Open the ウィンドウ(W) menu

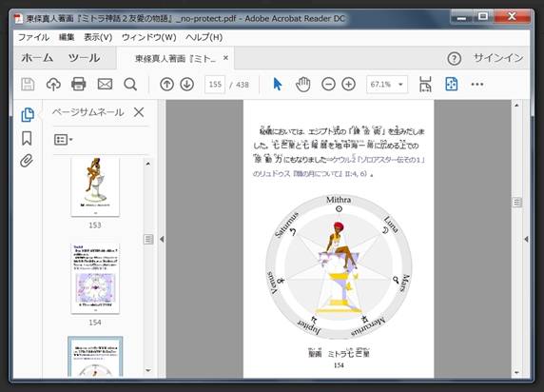click(148, 37)
